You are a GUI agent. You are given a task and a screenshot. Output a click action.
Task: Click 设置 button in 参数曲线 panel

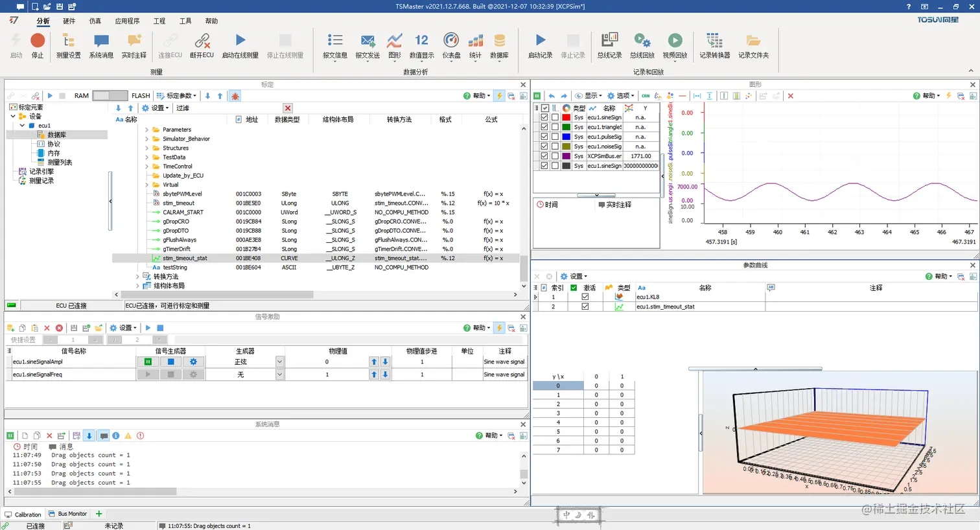574,276
